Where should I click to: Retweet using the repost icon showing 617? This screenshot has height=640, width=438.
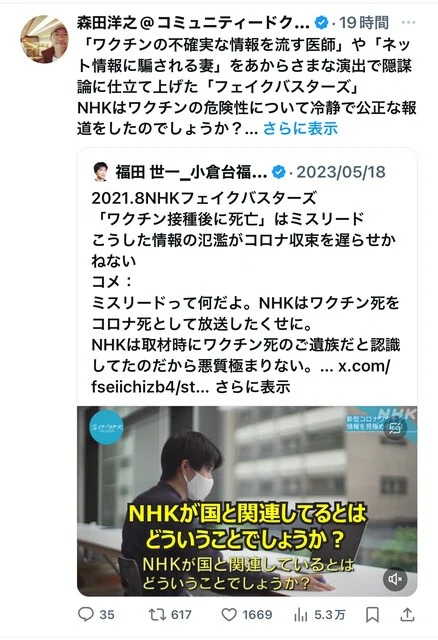coord(155,614)
